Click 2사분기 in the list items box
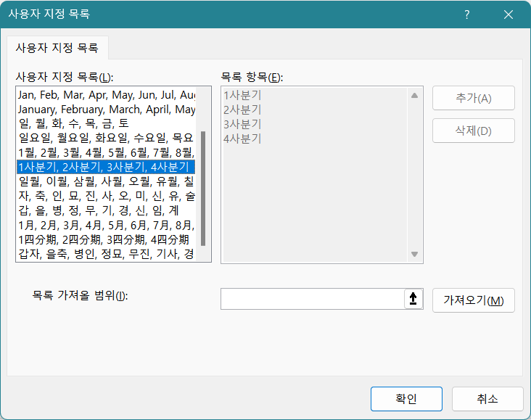Image resolution: width=531 pixels, height=420 pixels. click(242, 110)
